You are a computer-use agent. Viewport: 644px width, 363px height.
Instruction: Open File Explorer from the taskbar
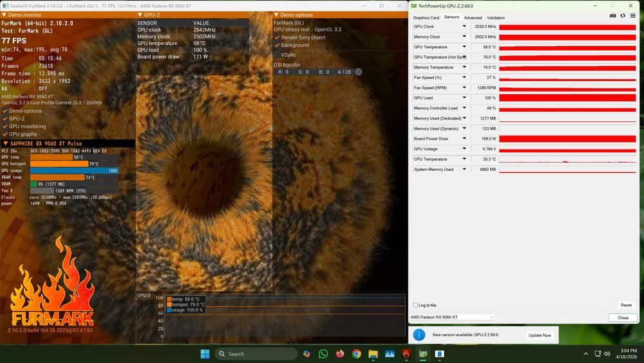[x=373, y=353]
